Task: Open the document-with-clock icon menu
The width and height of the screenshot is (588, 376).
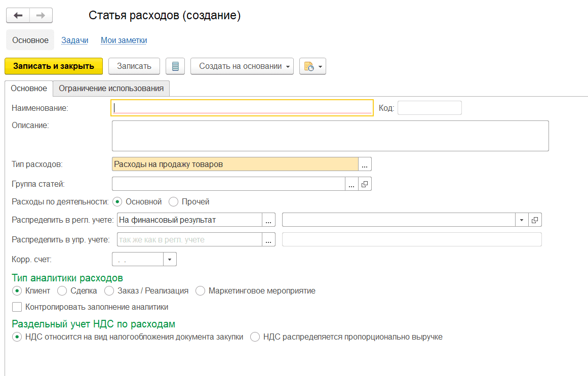Action: [x=312, y=66]
